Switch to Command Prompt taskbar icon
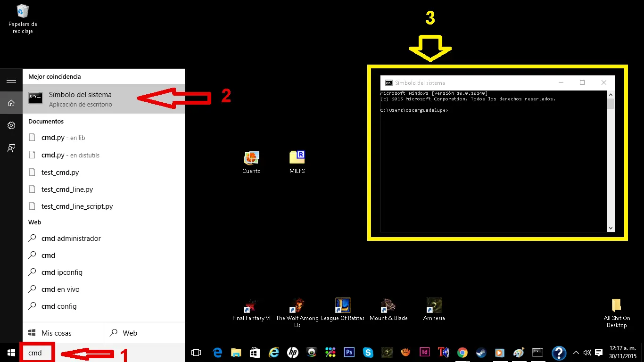644x362 pixels. point(537,353)
